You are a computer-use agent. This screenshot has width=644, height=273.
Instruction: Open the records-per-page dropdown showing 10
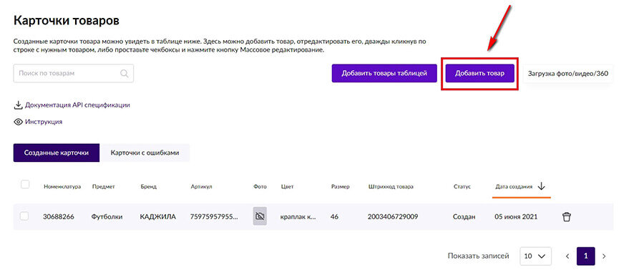point(535,256)
